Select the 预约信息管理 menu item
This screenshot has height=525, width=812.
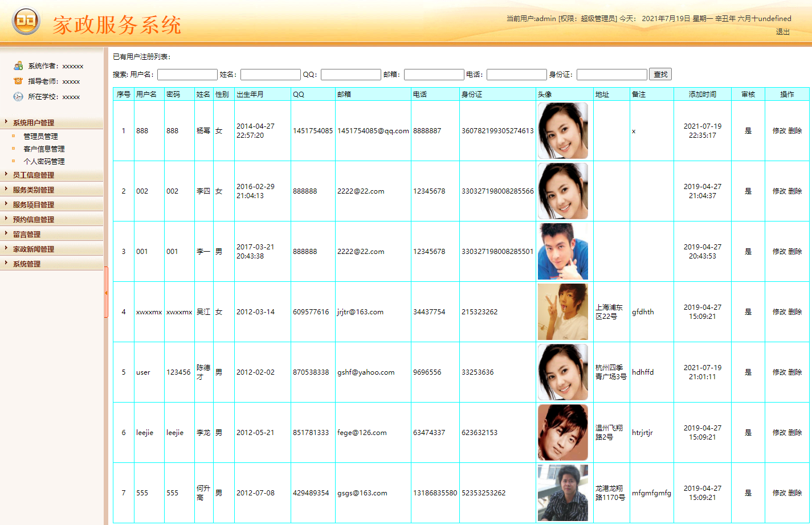coord(34,219)
